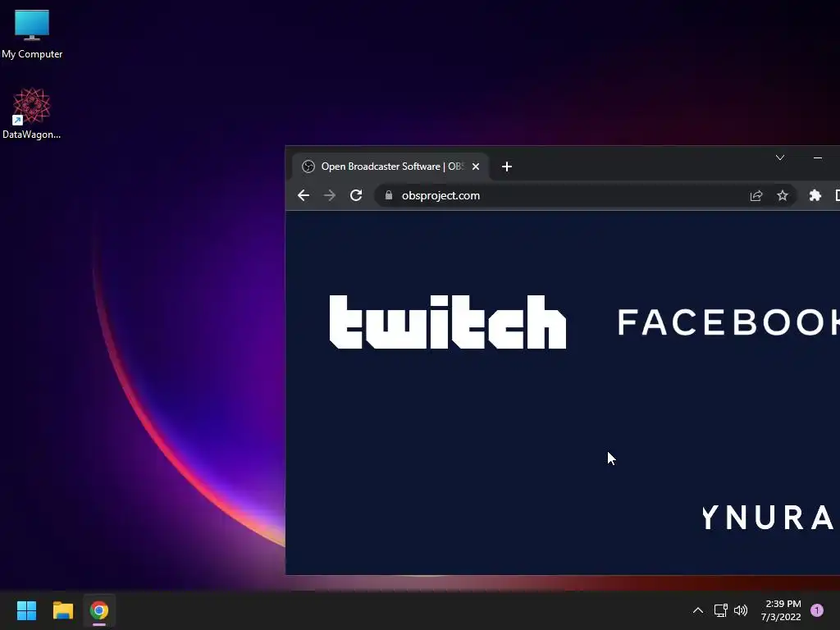Open the Chrome tab search chevron
The height and width of the screenshot is (630, 840).
point(780,157)
